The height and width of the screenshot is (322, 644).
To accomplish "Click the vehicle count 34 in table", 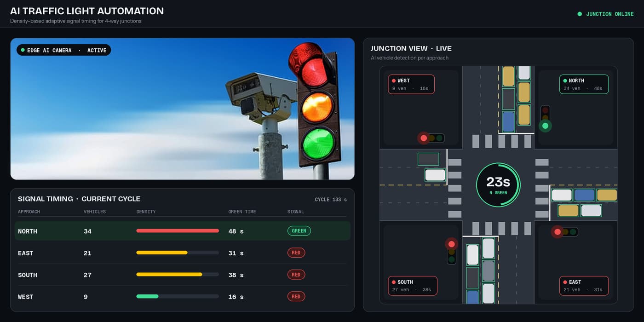I will [x=87, y=231].
